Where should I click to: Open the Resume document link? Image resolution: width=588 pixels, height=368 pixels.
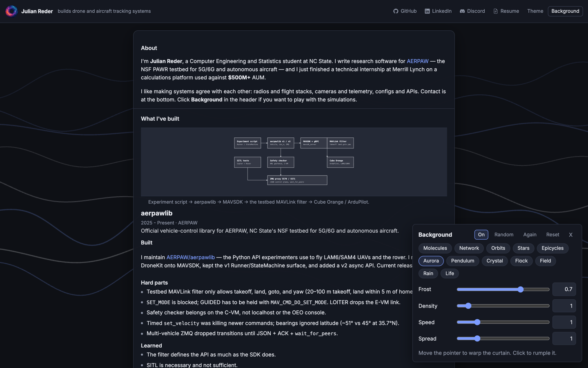pos(506,11)
